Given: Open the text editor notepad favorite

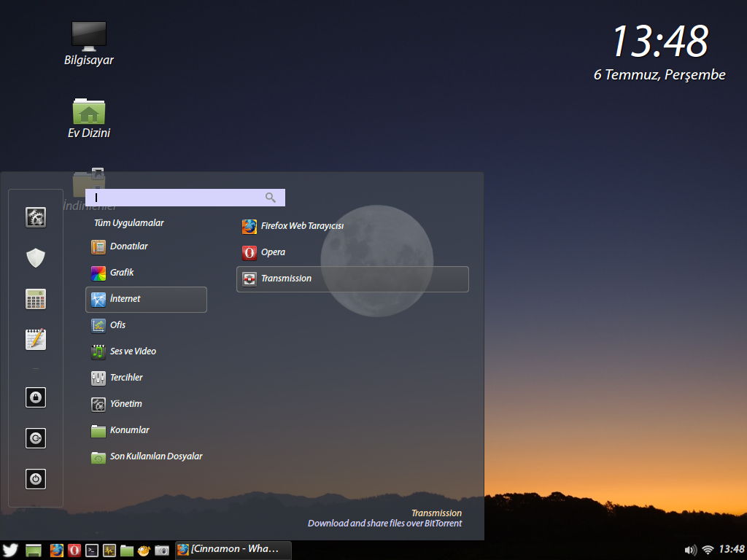Looking at the screenshot, I should 36,340.
